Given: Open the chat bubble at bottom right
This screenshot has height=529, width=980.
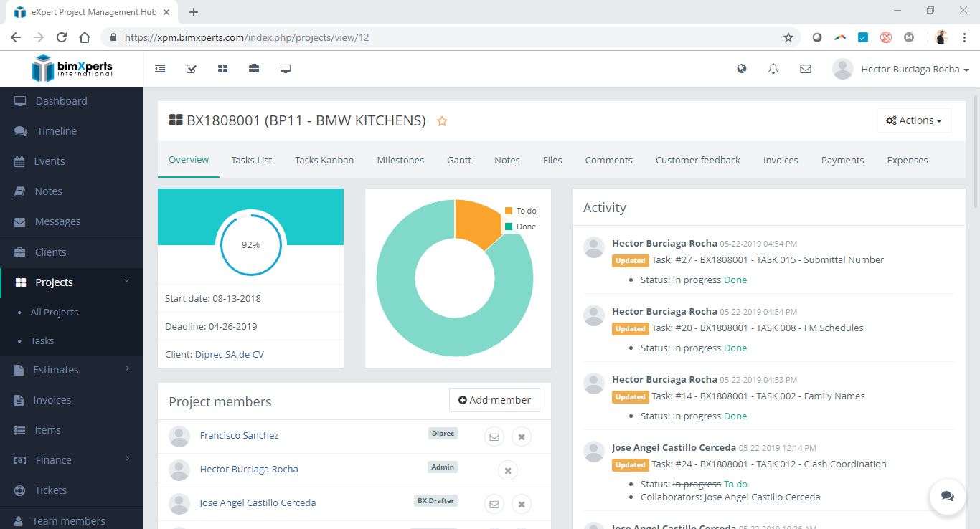Looking at the screenshot, I should pos(947,497).
